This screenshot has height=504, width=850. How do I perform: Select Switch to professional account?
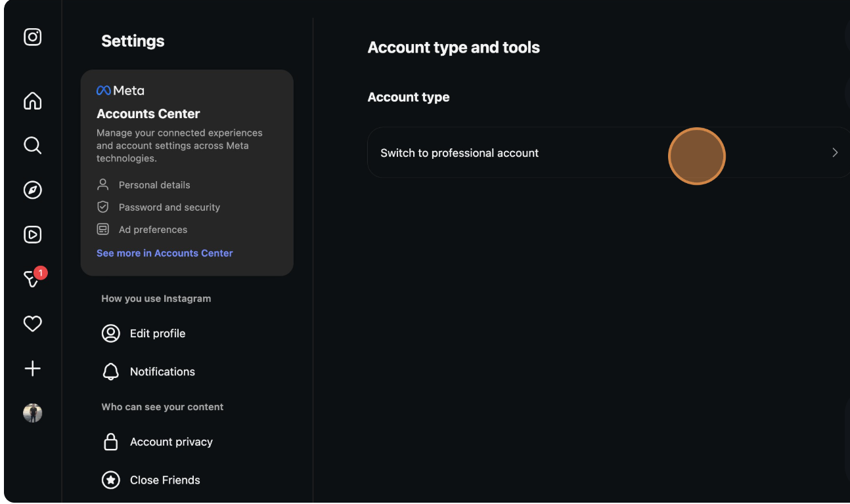[x=459, y=152]
